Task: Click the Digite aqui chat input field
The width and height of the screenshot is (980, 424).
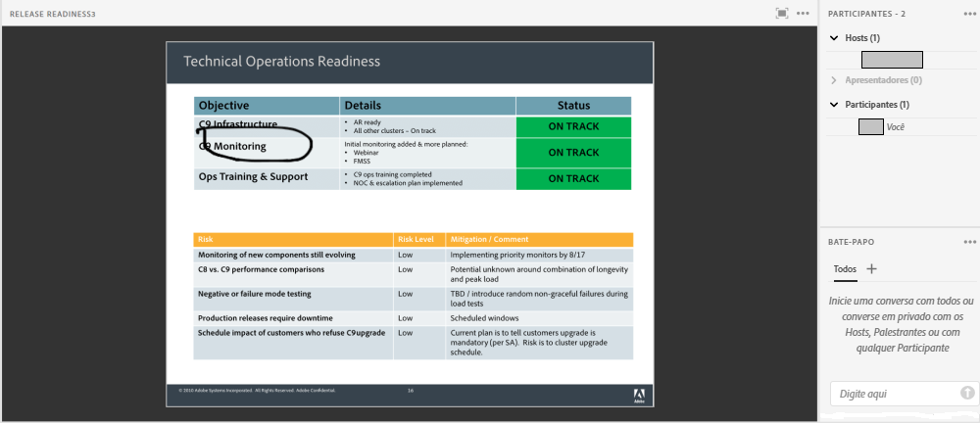Action: (895, 394)
